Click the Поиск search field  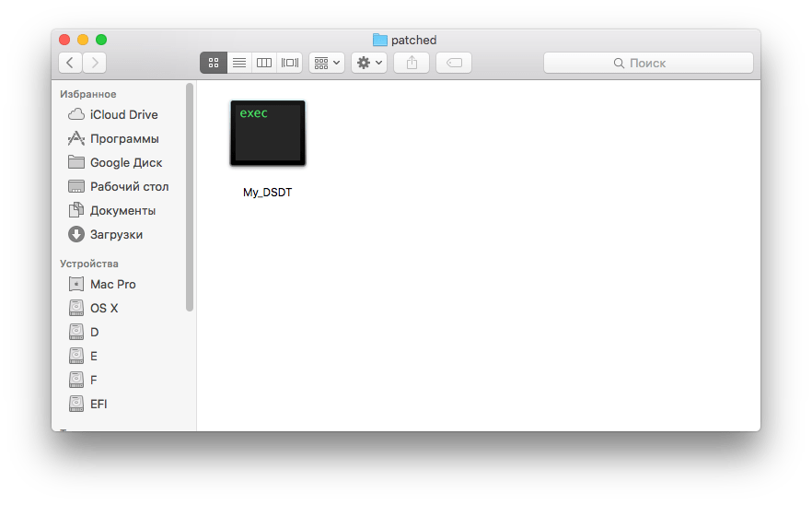tap(648, 63)
